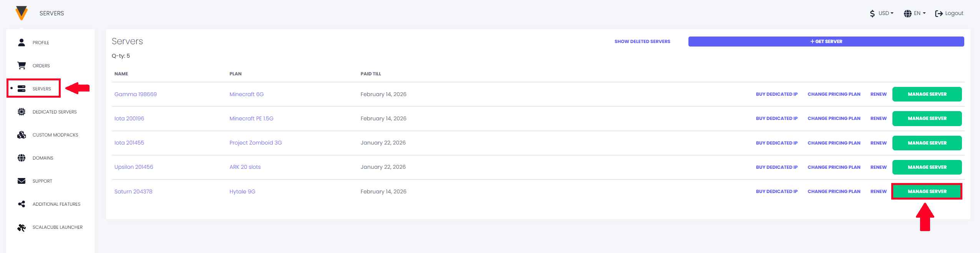
Task: Select the Additional Features share icon
Action: (22, 204)
